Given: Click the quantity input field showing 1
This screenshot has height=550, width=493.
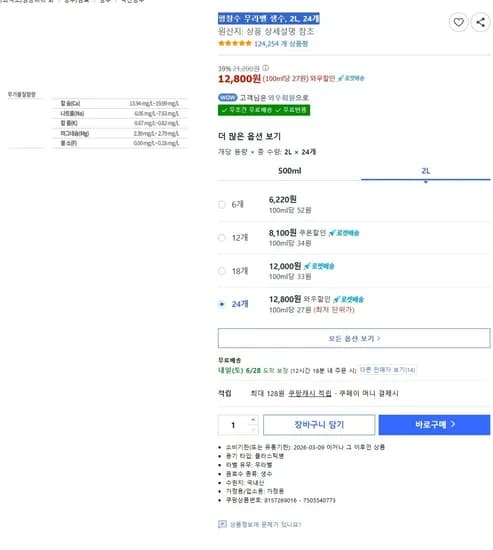Looking at the screenshot, I should click(233, 425).
